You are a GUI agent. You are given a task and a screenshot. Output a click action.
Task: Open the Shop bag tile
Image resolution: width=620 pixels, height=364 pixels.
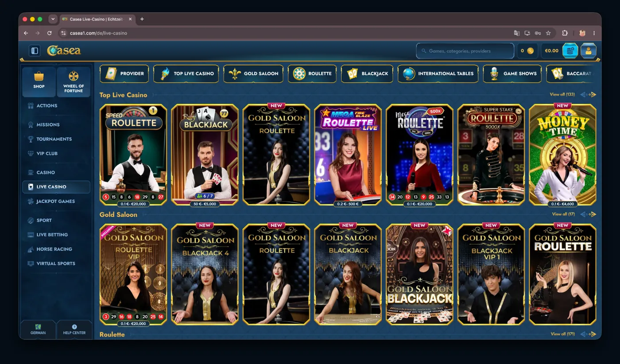tap(39, 81)
